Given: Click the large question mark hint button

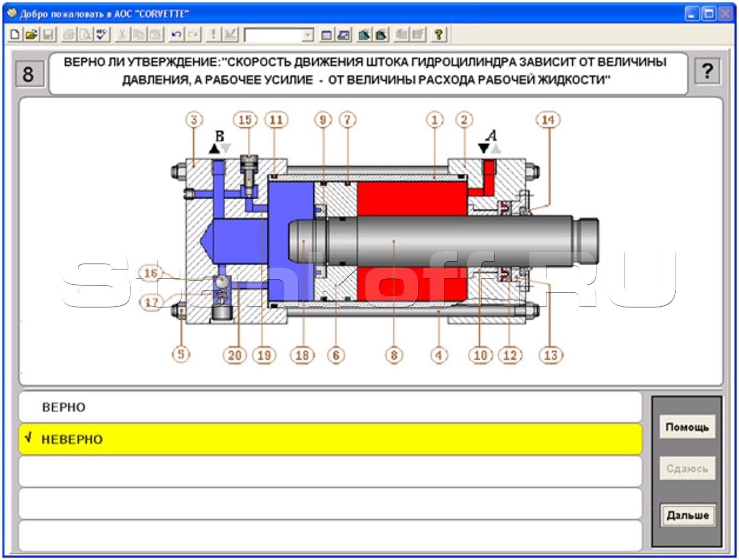Looking at the screenshot, I should click(x=707, y=72).
